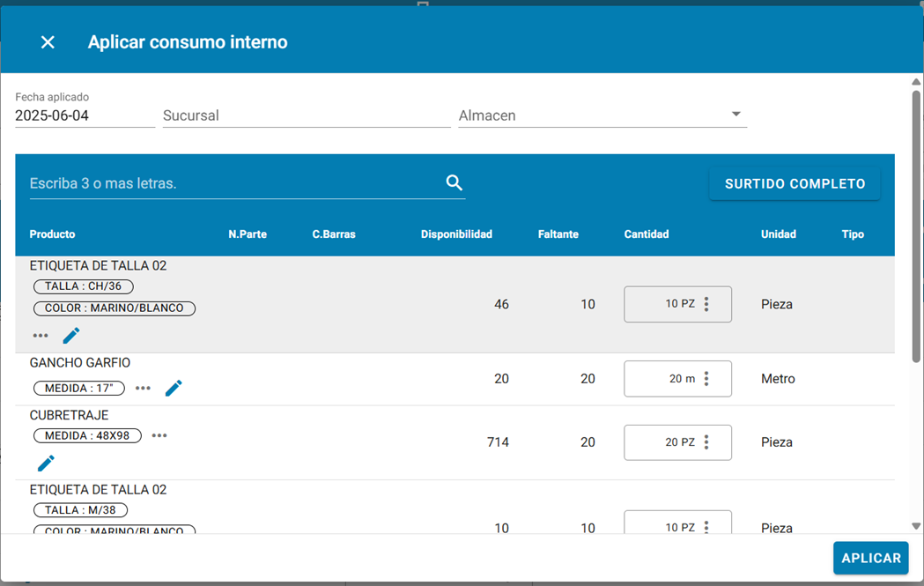Select the TALLA : CH/36 chip
The width and height of the screenshot is (924, 586).
(x=83, y=286)
